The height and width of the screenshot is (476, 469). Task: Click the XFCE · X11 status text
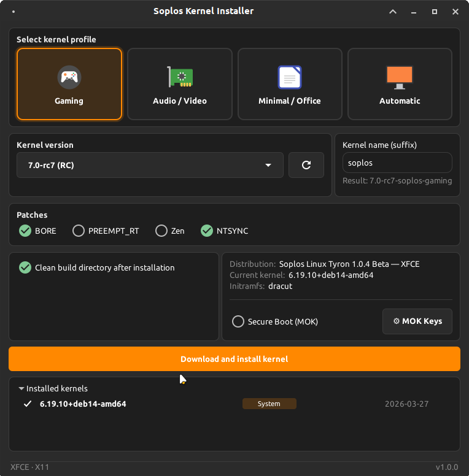29,467
